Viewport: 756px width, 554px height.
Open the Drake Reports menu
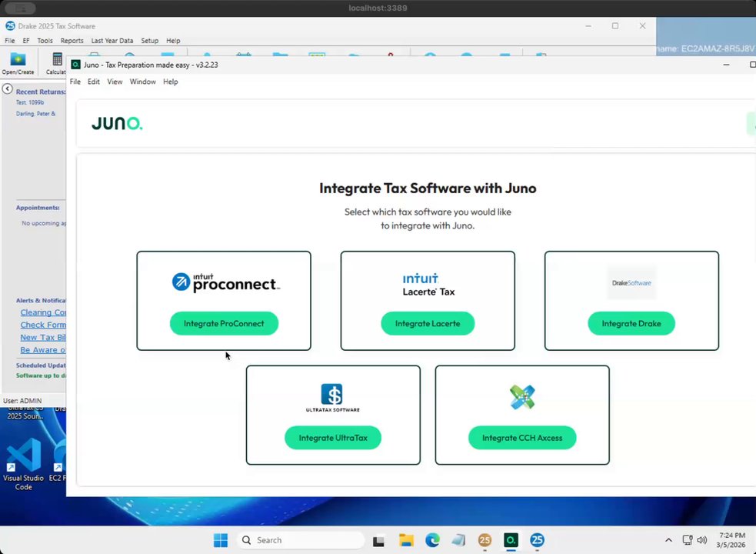click(x=72, y=41)
